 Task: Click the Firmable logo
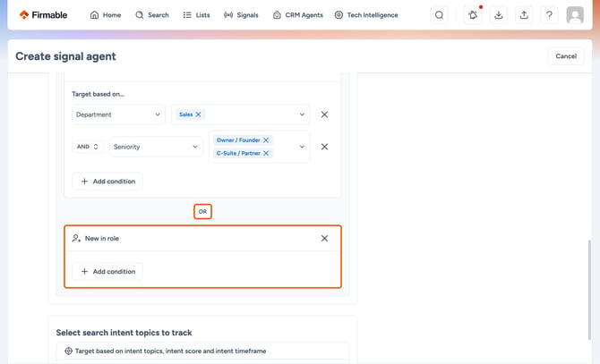click(43, 15)
